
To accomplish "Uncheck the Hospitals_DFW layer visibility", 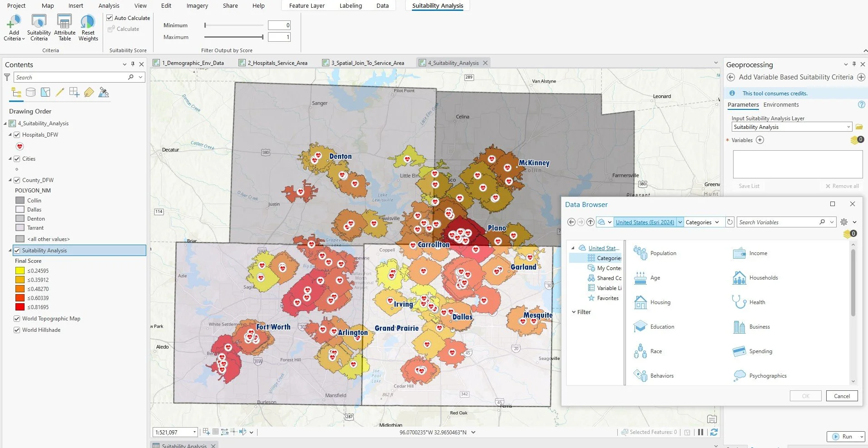I will coord(17,135).
